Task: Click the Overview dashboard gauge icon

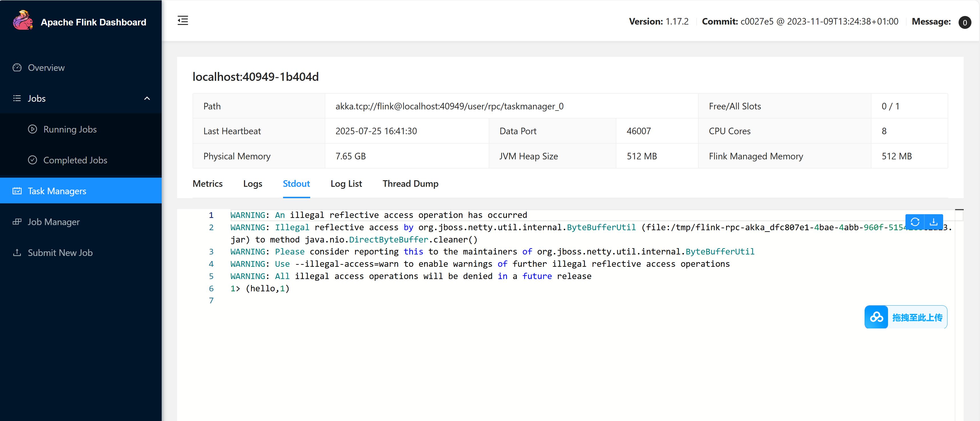Action: [x=17, y=67]
